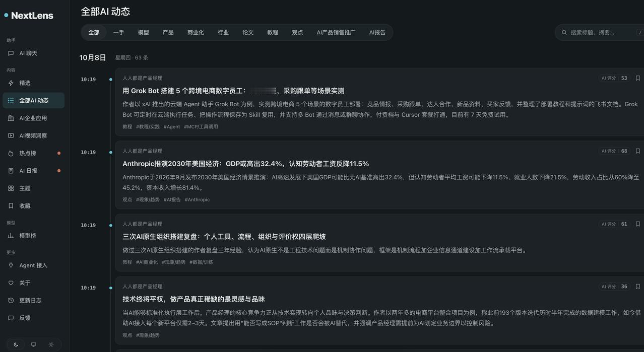Image resolution: width=644 pixels, height=352 pixels.
Task: Click the 精选 lightning icon
Action: (11, 83)
